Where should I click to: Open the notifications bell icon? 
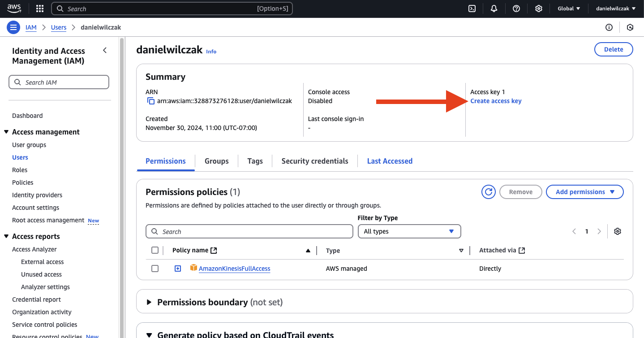[x=494, y=9]
